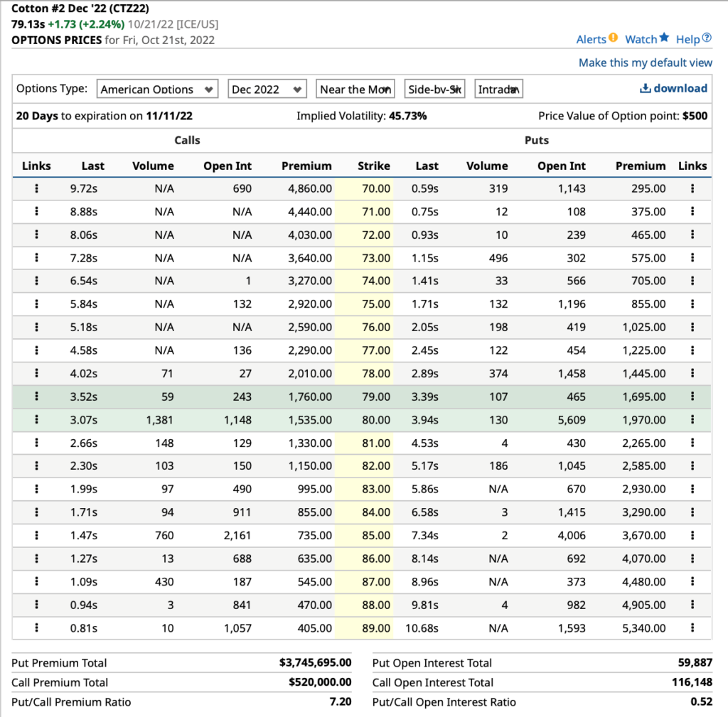Screen dimensions: 728x717
Task: Open calls links menu for strike 82.00
Action: click(37, 466)
